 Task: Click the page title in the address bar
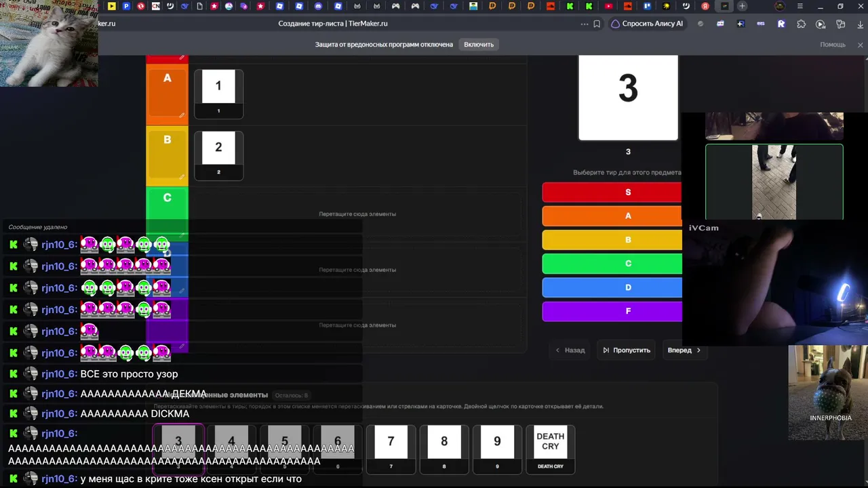coord(333,24)
